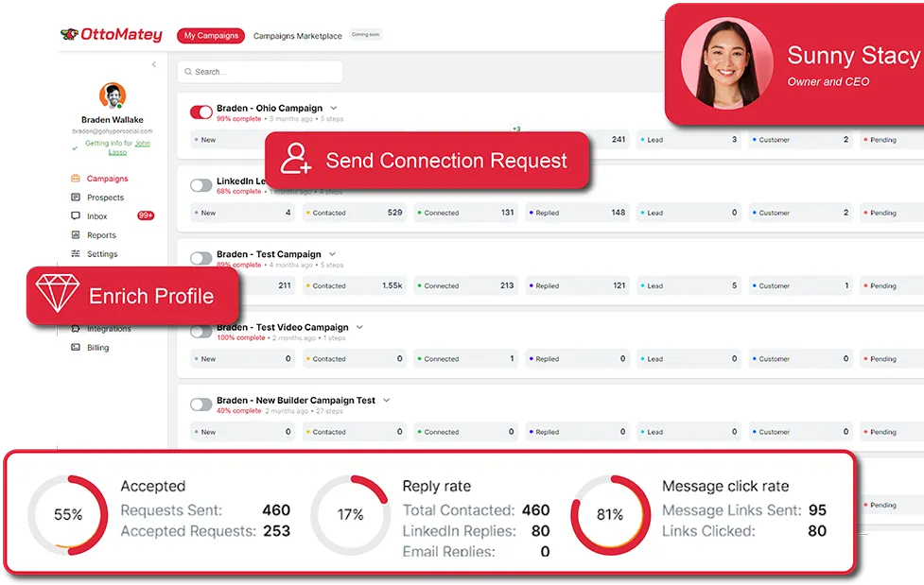Click the 55% Accepted progress ring
The height and width of the screenshot is (585, 924).
coord(68,515)
